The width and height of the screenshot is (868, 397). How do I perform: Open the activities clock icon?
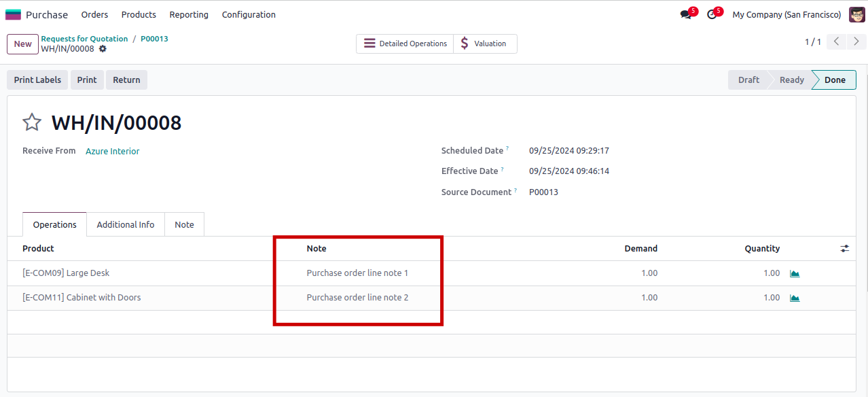tap(712, 14)
